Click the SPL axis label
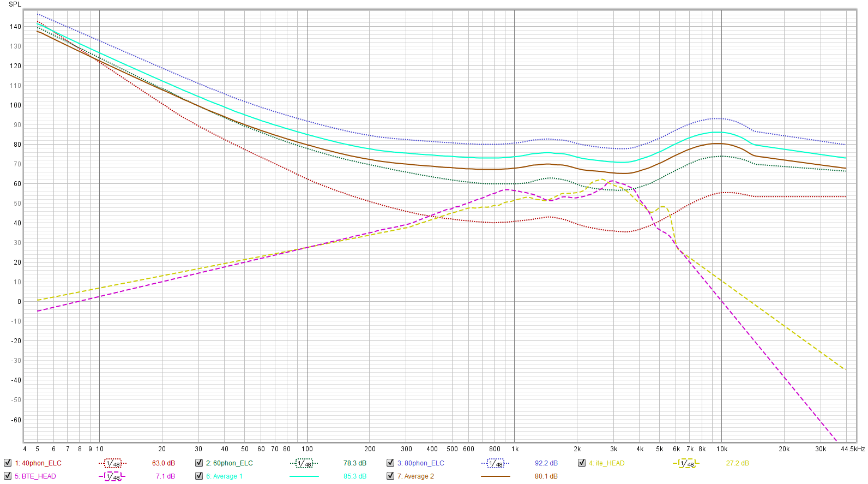This screenshot has height=484, width=868. (x=15, y=4)
